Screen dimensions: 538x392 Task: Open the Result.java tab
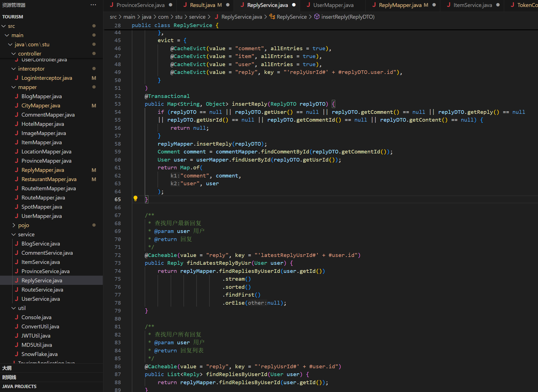point(202,5)
